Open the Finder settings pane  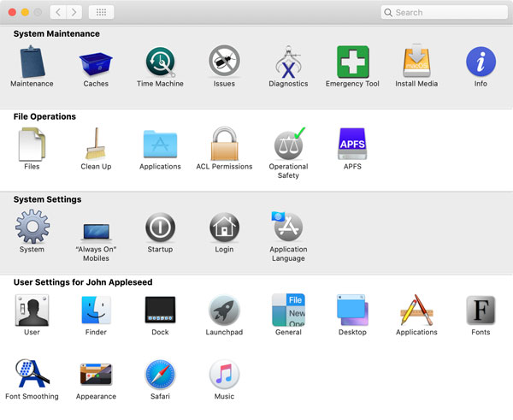[96, 310]
